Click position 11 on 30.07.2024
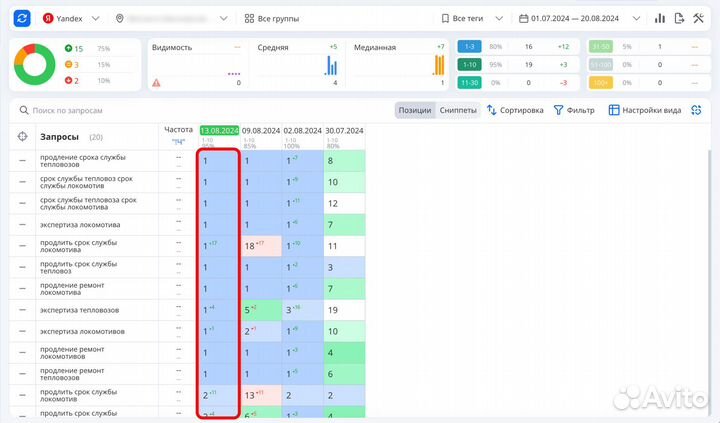Viewport: 720px width, 423px height. (344, 246)
